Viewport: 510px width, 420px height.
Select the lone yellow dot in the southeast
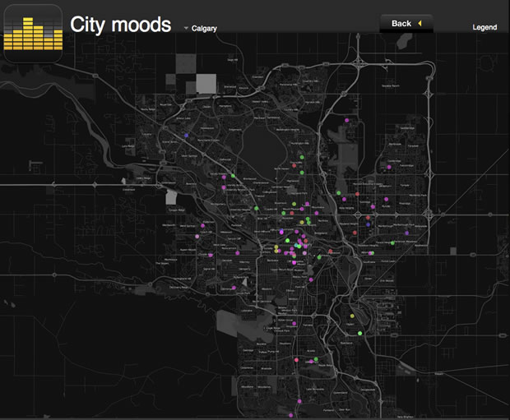[x=352, y=316]
